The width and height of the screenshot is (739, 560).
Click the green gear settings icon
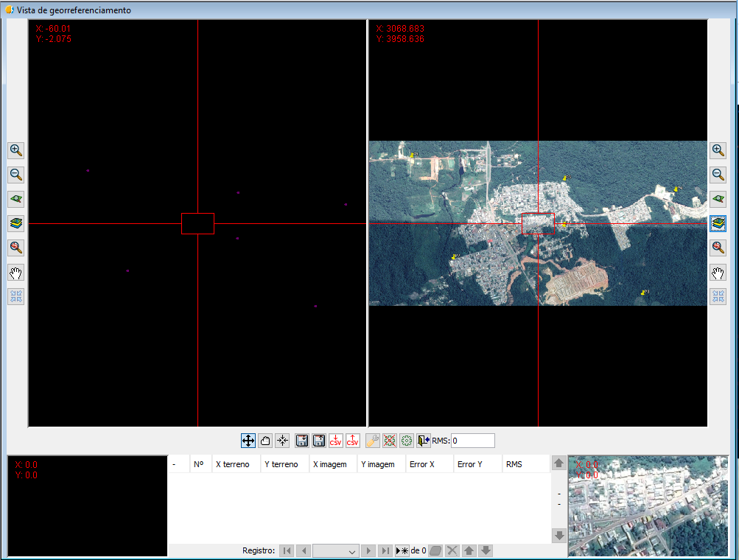(x=407, y=441)
